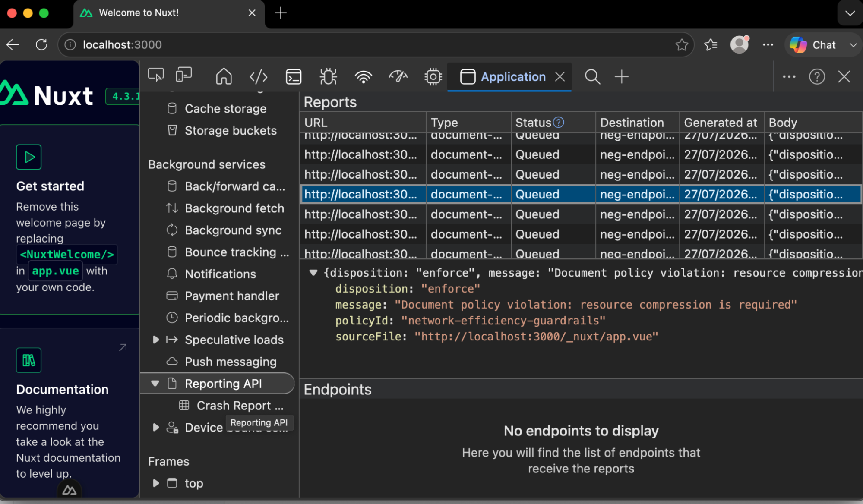Sort by the URL column header
The width and height of the screenshot is (863, 504).
point(363,123)
